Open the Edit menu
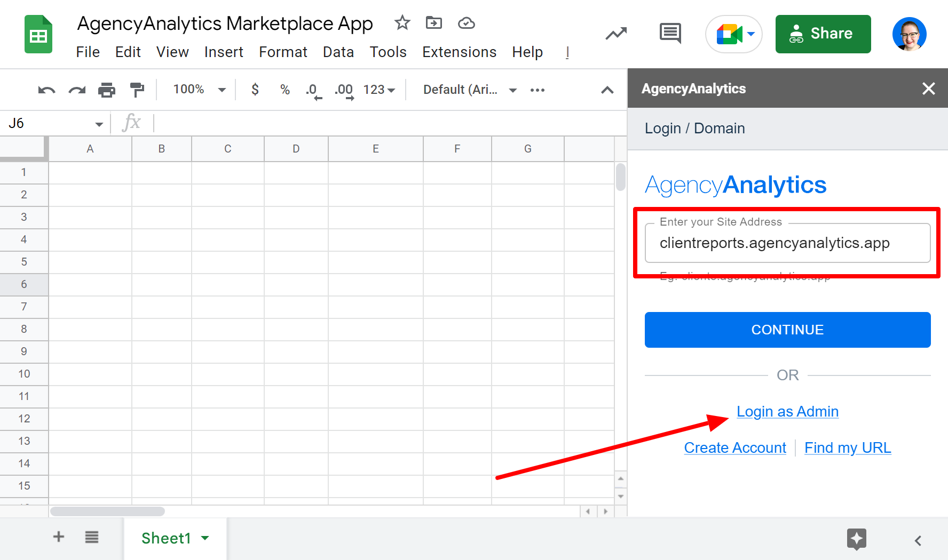This screenshot has width=948, height=560. click(128, 52)
